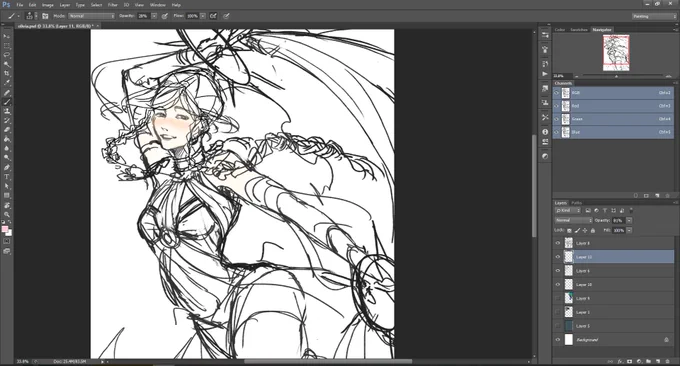This screenshot has width=680, height=366.
Task: Select the Eraser tool
Action: coord(7,130)
